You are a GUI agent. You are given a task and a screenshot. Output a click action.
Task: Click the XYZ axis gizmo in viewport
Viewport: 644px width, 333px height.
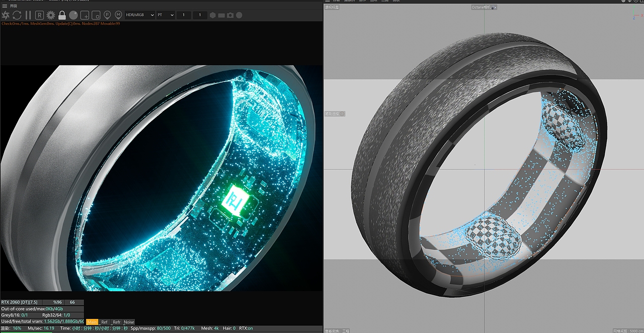(x=636, y=14)
